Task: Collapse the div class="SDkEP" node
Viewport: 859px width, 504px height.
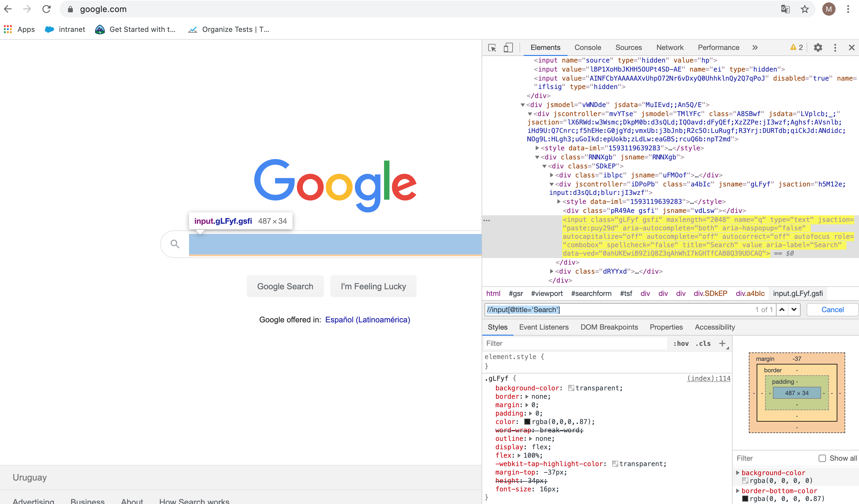Action: coord(544,167)
